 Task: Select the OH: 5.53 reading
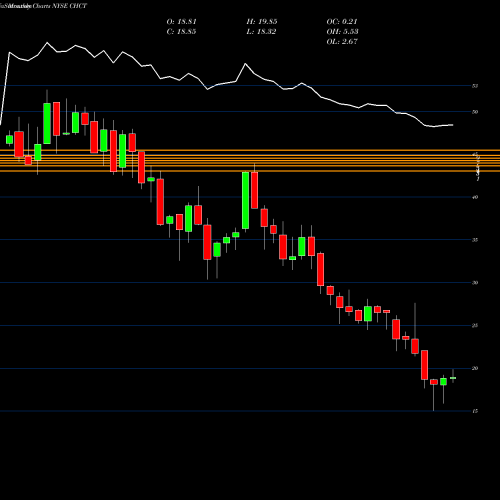(x=342, y=32)
